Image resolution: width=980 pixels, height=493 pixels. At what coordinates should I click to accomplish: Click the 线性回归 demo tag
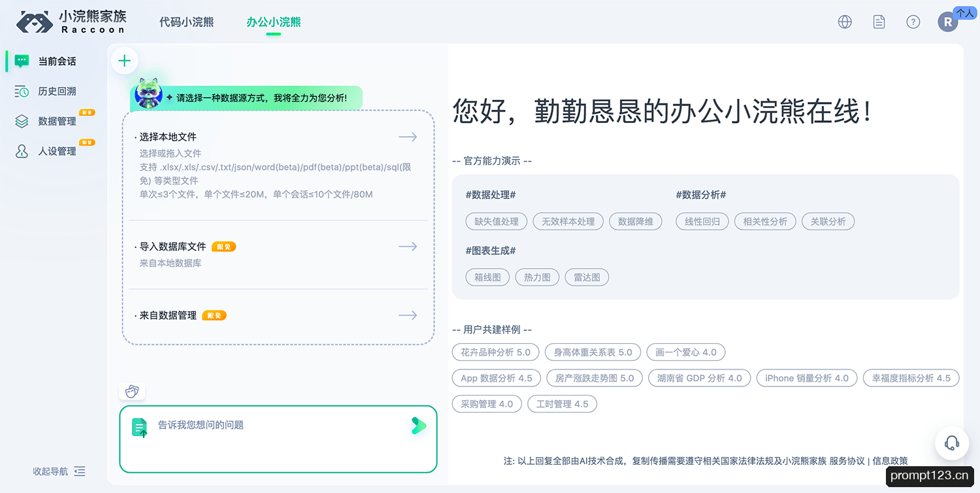(702, 222)
